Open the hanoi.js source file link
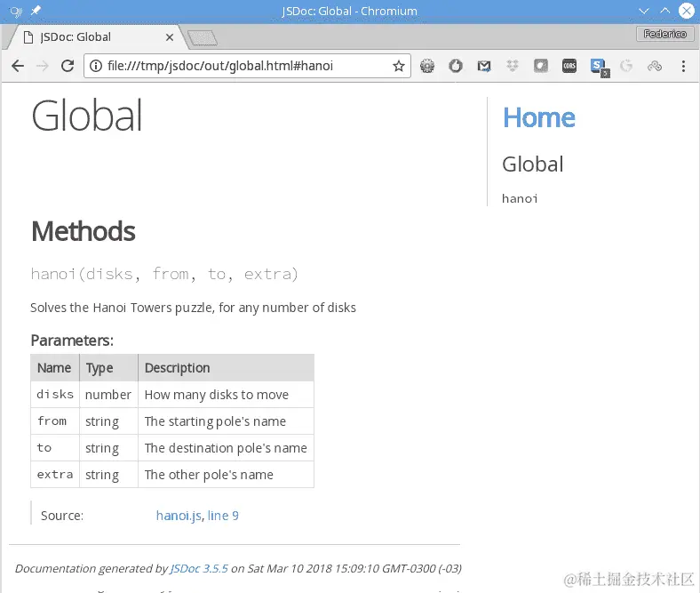The width and height of the screenshot is (700, 593). coord(179,516)
